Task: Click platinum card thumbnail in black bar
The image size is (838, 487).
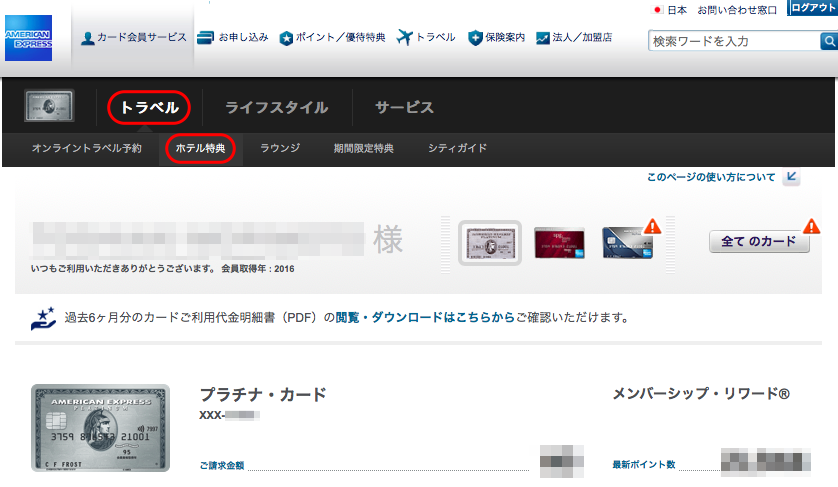Action: coord(49,106)
